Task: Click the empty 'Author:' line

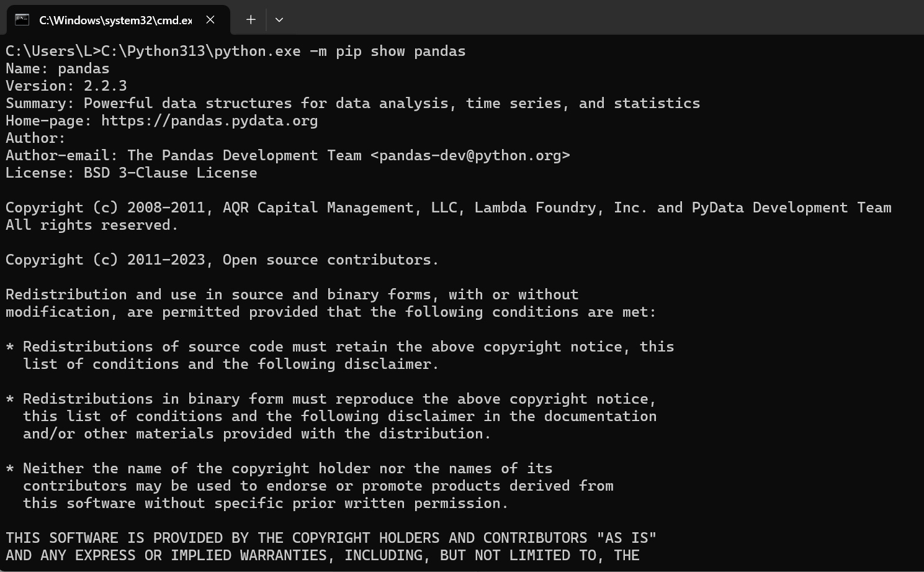Action: 35,138
